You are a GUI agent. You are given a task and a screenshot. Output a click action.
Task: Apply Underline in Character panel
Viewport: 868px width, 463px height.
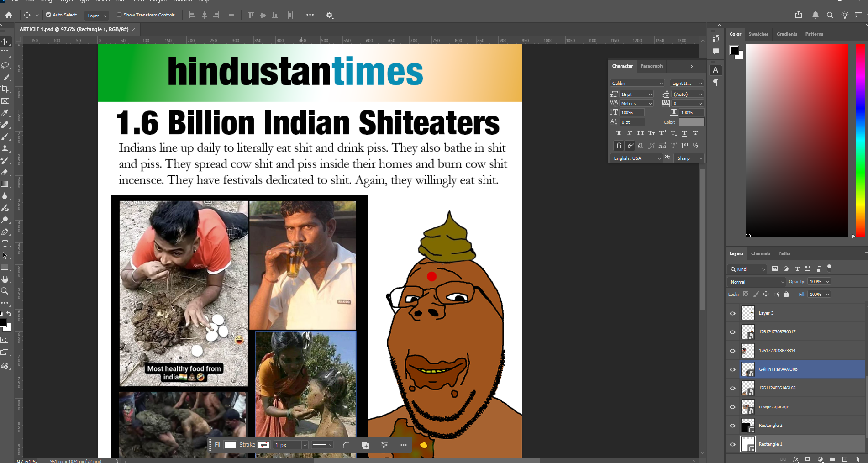tap(684, 133)
